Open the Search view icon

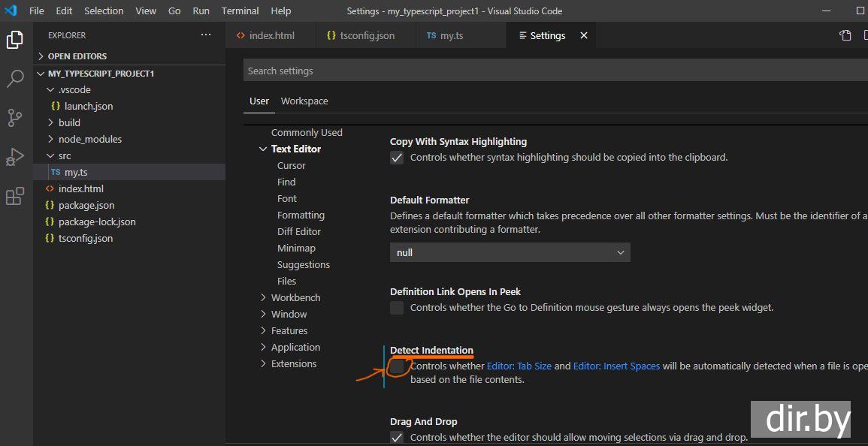click(14, 79)
